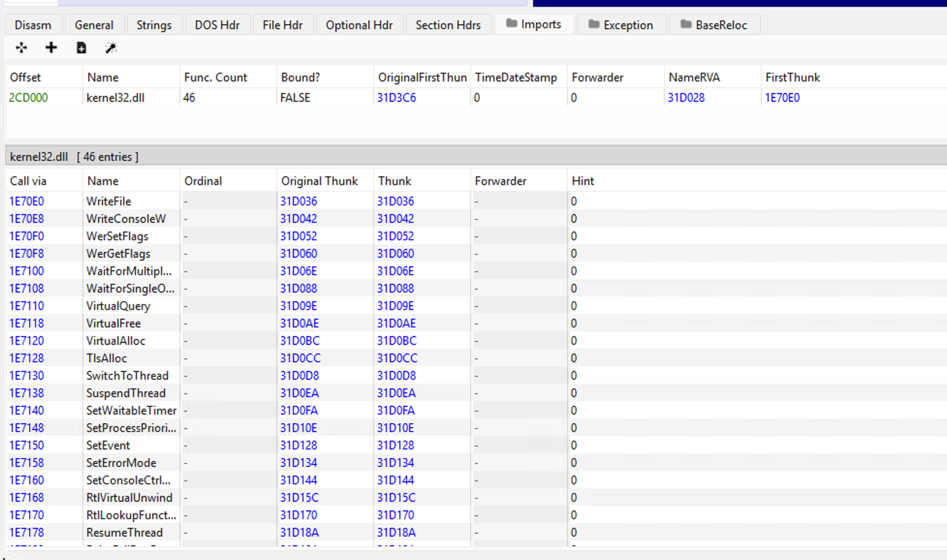Select the VirtualAlloc import entry
Viewport: 947px width, 560px height.
pos(116,341)
